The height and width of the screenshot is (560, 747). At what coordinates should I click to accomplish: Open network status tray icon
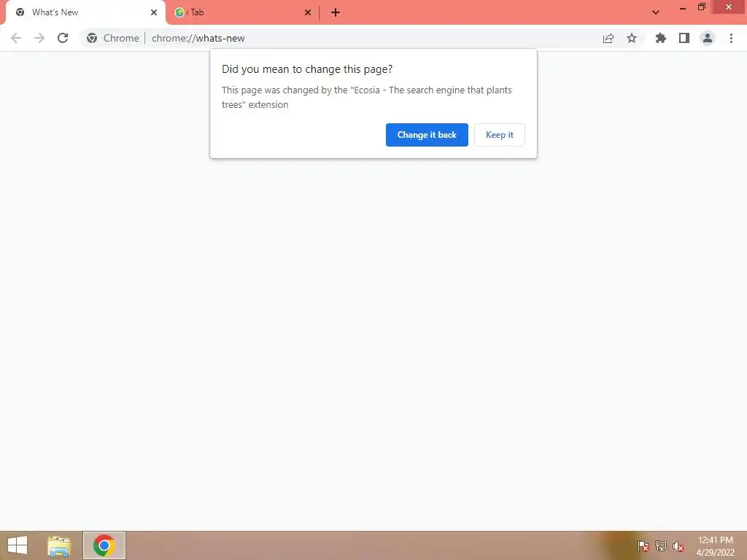click(661, 546)
